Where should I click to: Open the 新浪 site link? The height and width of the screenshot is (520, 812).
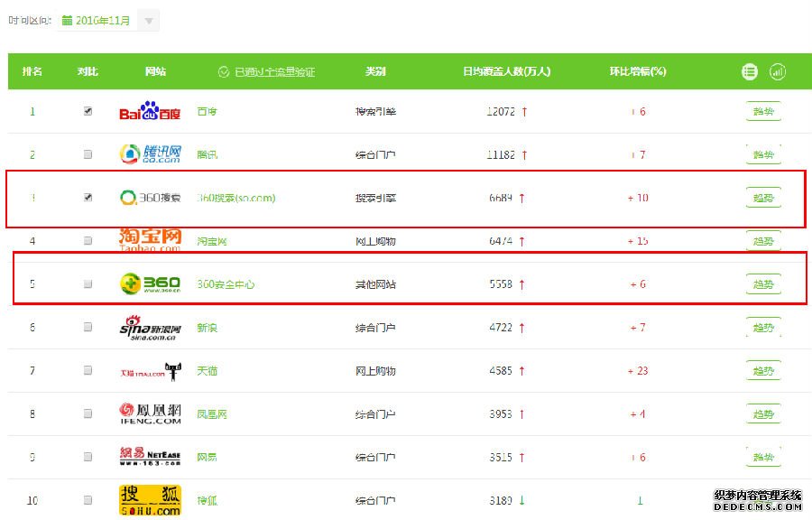click(x=208, y=328)
